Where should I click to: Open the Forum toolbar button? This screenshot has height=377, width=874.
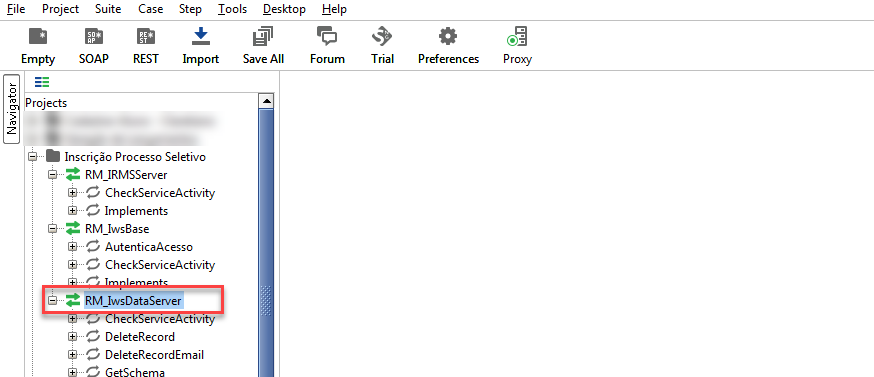(x=327, y=46)
